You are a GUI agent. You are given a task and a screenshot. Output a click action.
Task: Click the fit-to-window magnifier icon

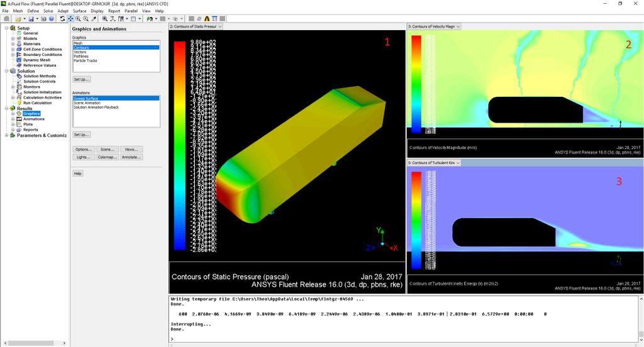[105, 19]
